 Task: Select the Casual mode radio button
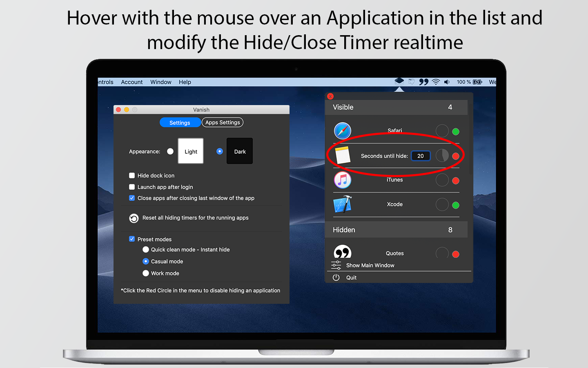(x=146, y=261)
